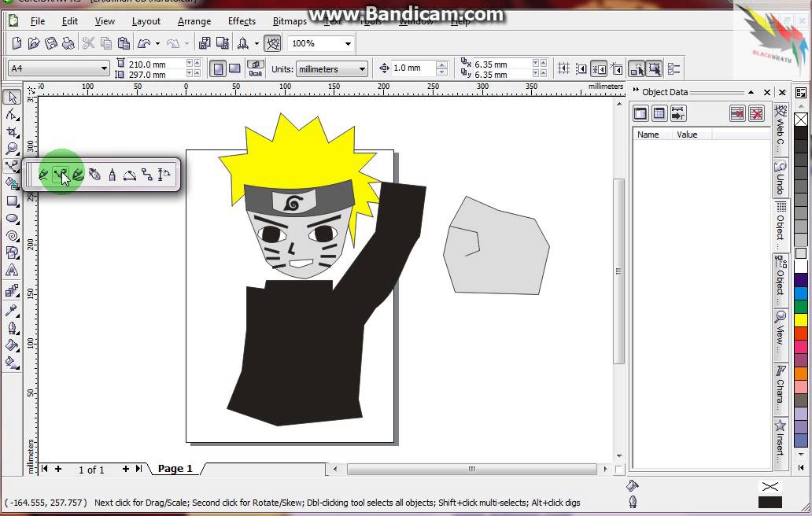812x516 pixels.
Task: Open the Layout menu
Action: pos(146,21)
